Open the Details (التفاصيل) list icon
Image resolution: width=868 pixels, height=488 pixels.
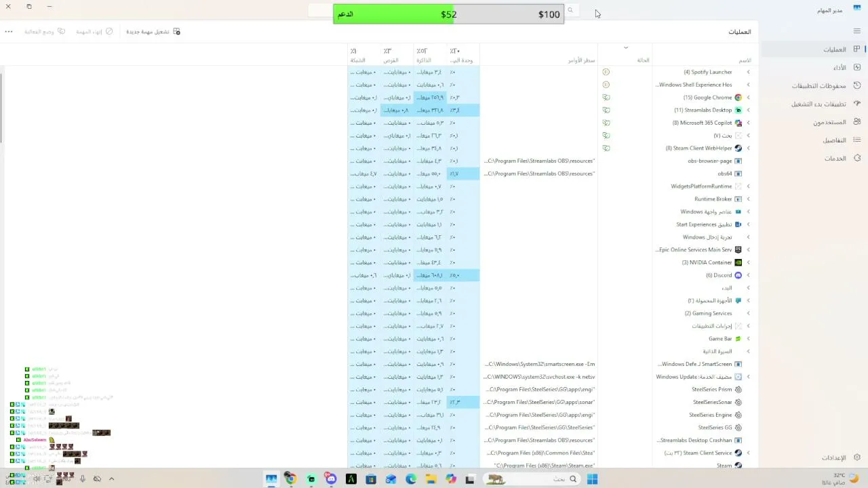point(857,140)
